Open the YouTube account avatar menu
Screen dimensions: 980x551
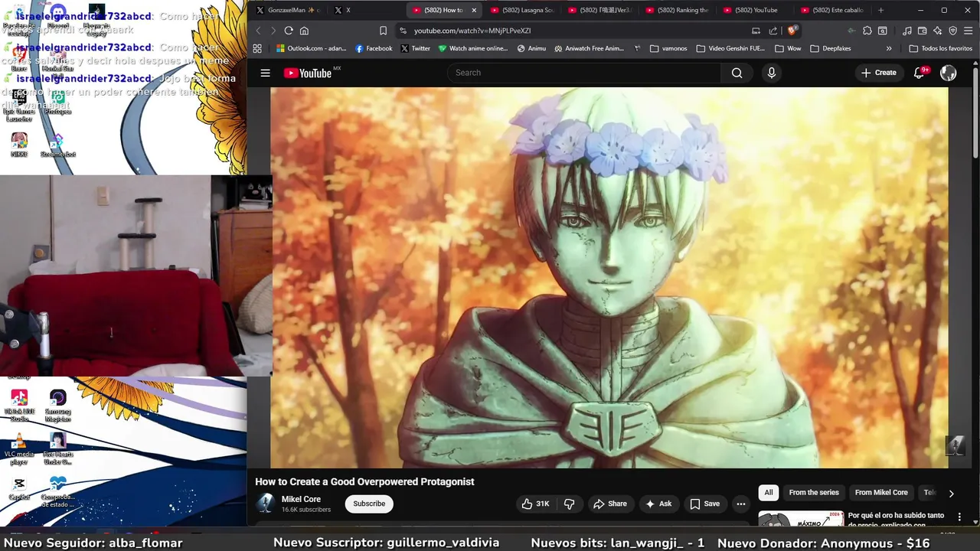[948, 73]
